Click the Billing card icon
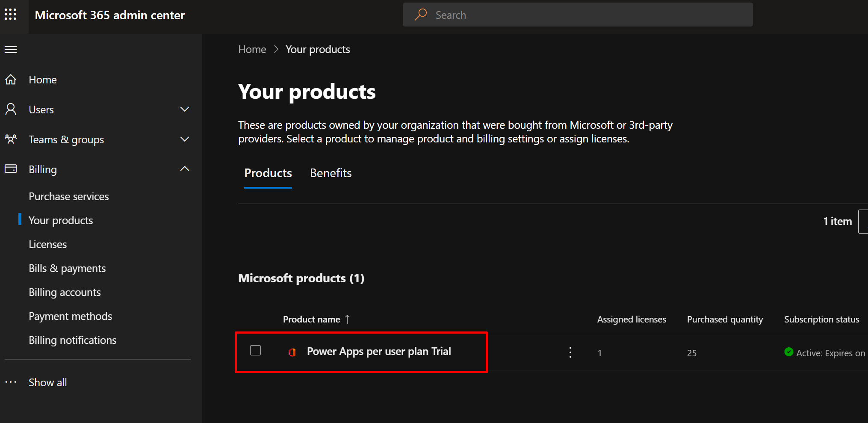Screen dimensions: 868x423 tap(11, 169)
